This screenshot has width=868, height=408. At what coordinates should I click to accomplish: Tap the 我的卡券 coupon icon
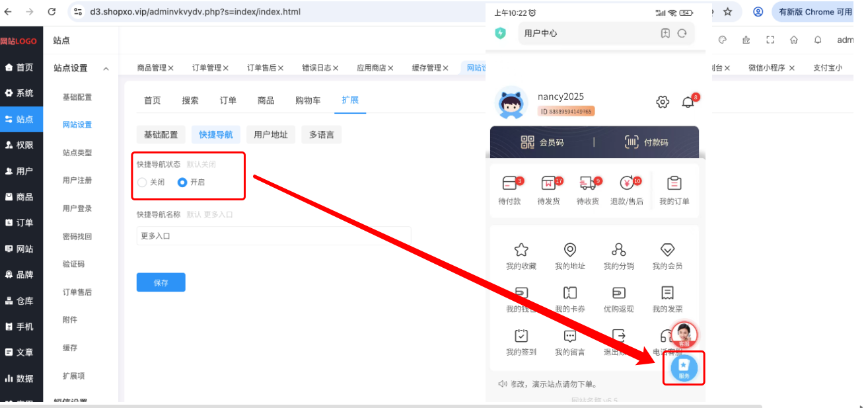click(570, 292)
